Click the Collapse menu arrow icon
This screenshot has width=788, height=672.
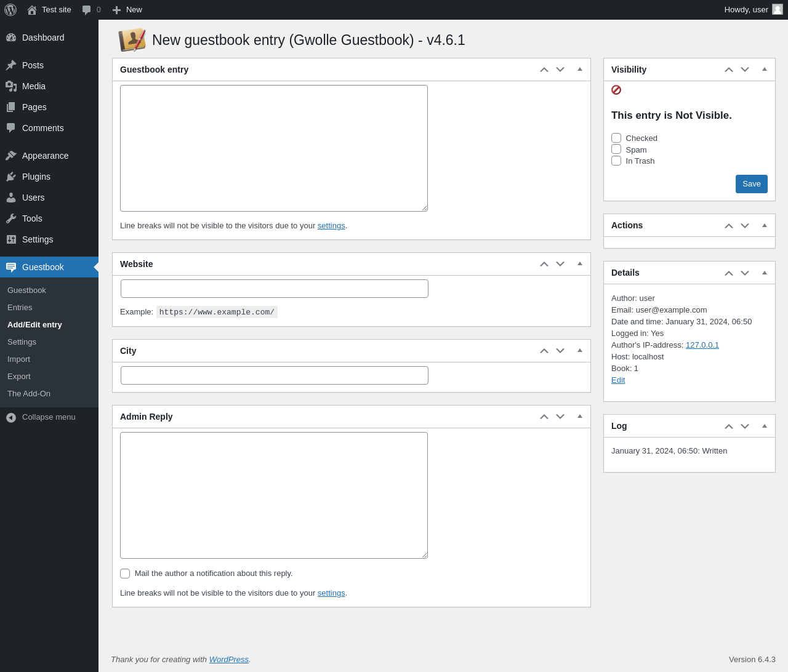(x=11, y=417)
